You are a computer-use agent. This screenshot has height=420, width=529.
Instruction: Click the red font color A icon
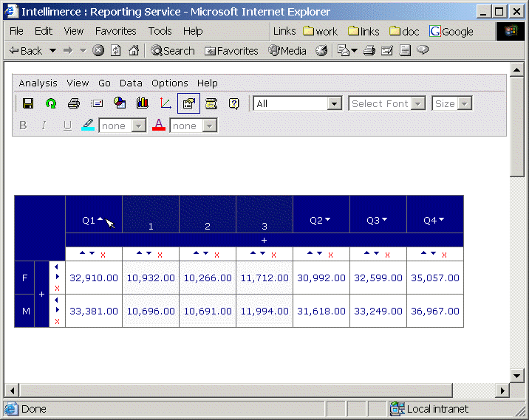(x=159, y=125)
